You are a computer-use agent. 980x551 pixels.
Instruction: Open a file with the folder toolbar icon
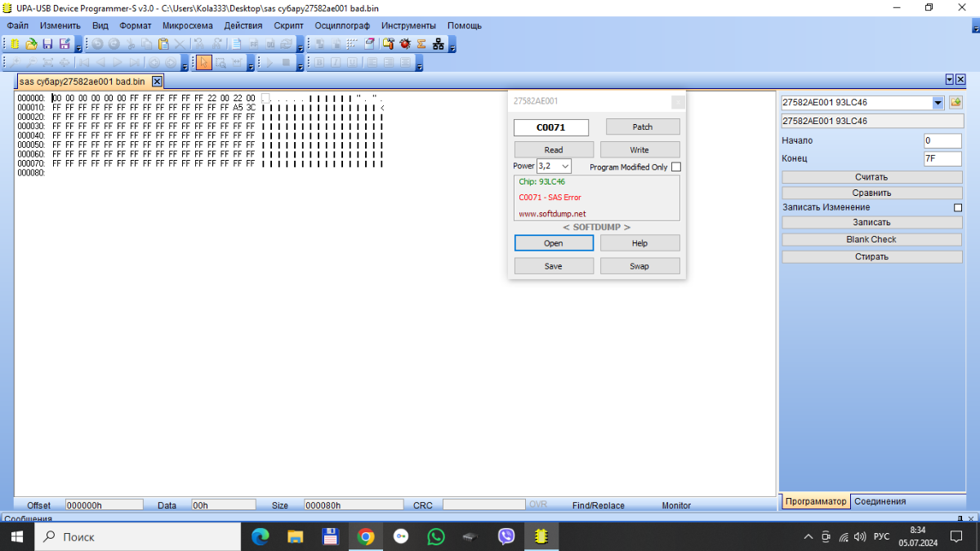pos(31,43)
